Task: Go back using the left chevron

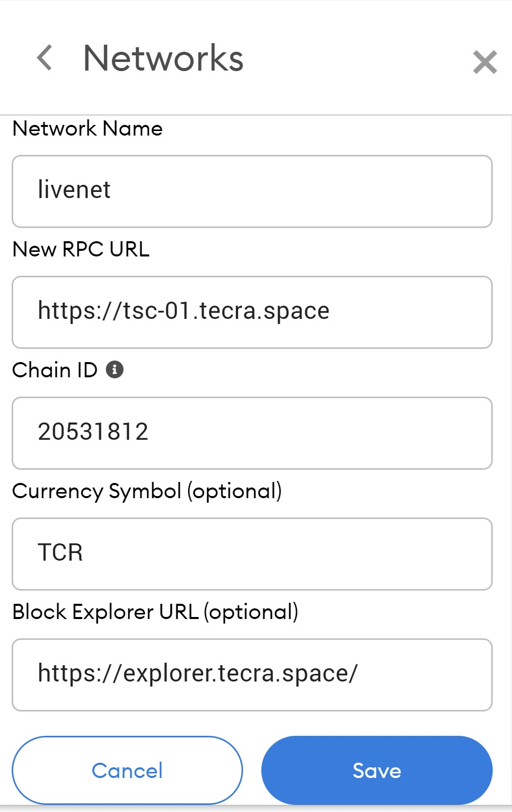Action: pyautogui.click(x=45, y=57)
